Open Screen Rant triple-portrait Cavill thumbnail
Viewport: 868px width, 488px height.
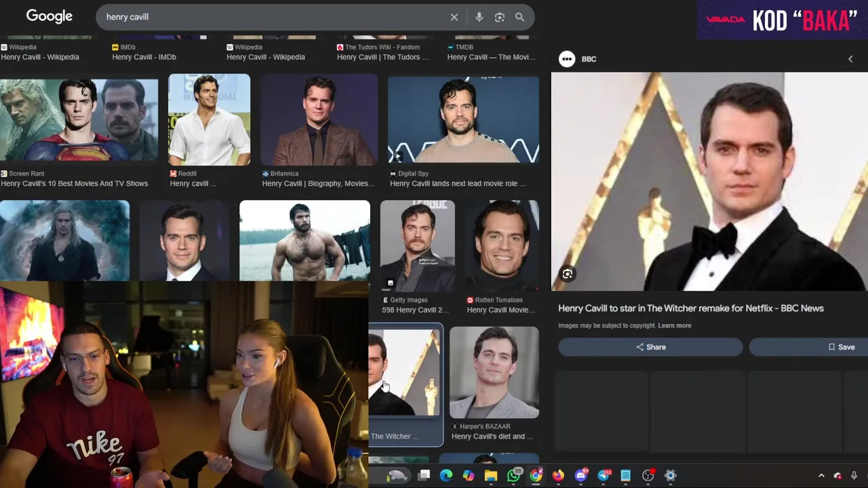coord(79,119)
